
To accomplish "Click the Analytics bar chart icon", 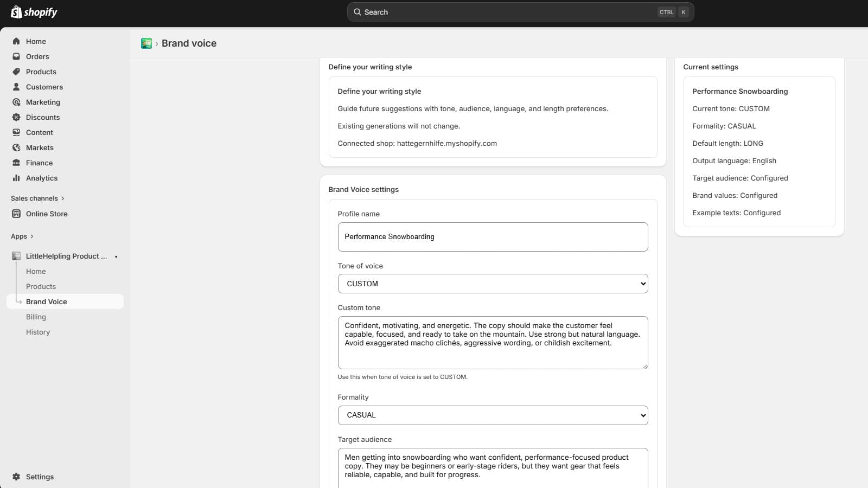I will [x=16, y=178].
